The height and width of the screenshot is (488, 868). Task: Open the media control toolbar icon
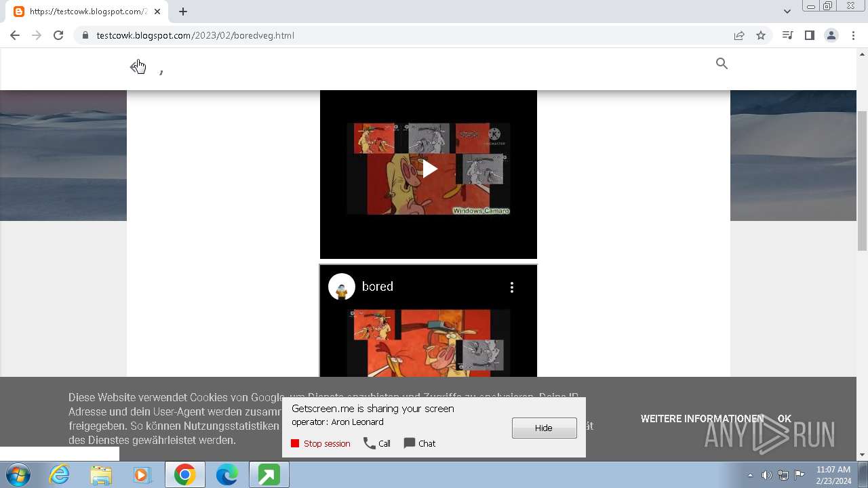click(787, 35)
